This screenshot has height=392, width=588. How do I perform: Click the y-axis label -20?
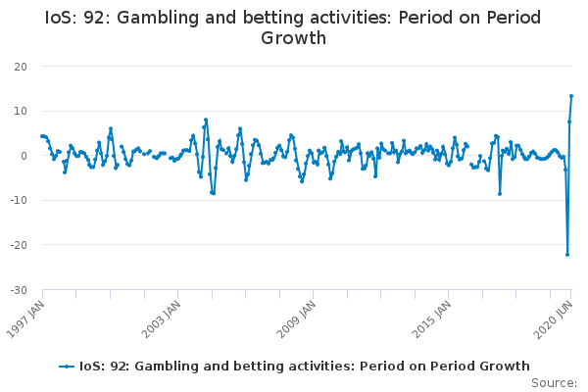(18, 245)
